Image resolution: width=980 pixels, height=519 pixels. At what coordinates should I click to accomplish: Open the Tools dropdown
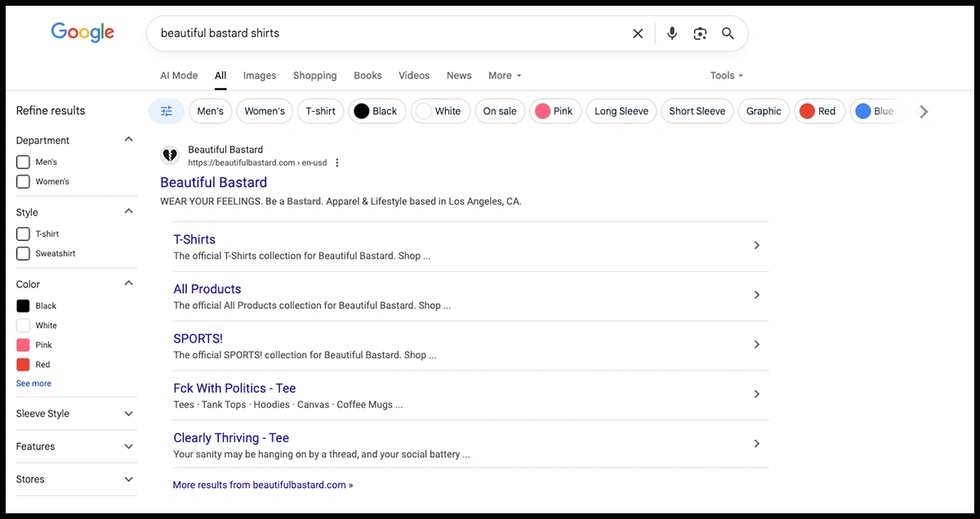coord(726,75)
